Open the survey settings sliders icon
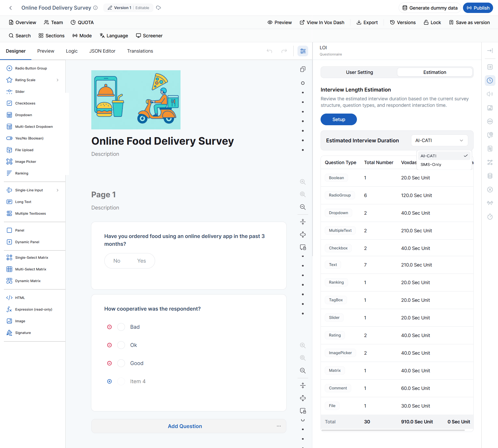 [x=303, y=51]
